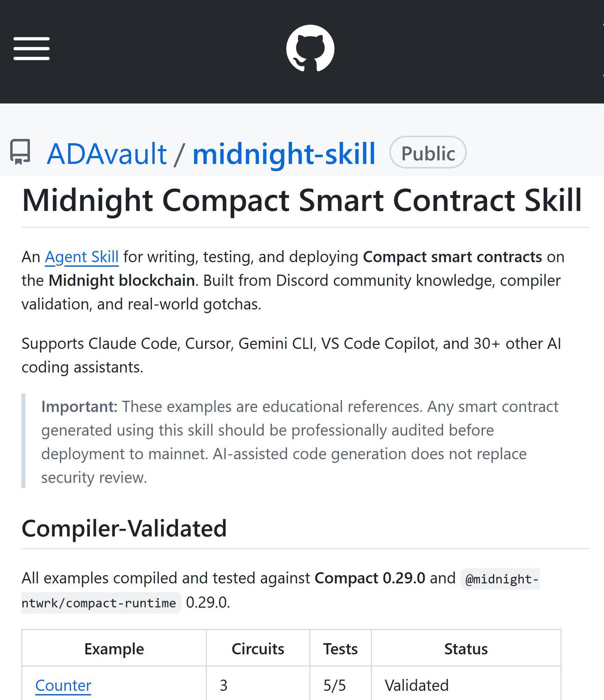Click the Example column header
This screenshot has width=604, height=700.
coord(114,649)
